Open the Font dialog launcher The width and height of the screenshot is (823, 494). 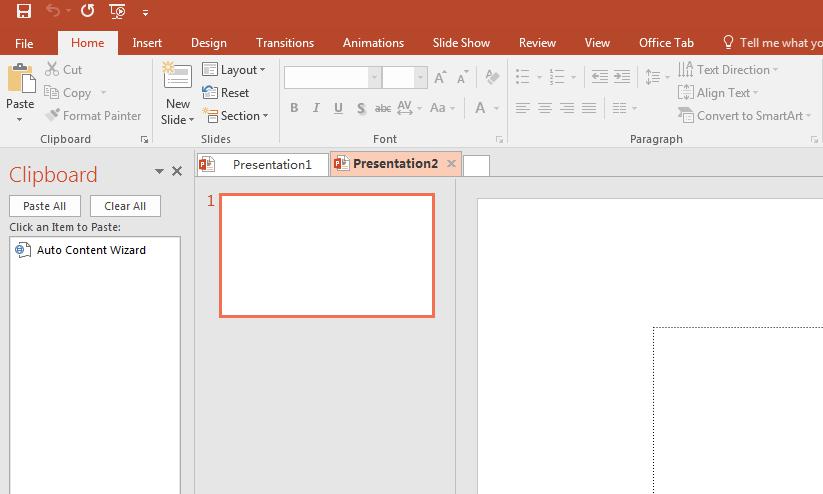pyautogui.click(x=500, y=140)
